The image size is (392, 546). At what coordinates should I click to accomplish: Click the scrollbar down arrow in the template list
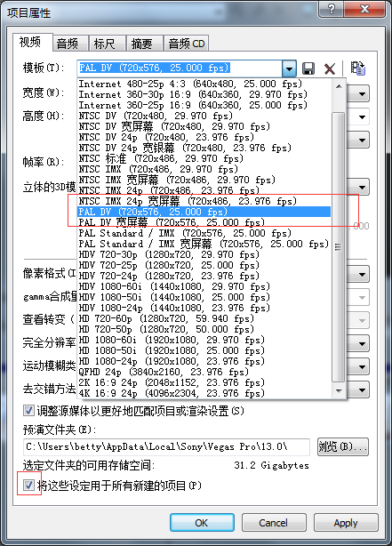pyautogui.click(x=339, y=390)
